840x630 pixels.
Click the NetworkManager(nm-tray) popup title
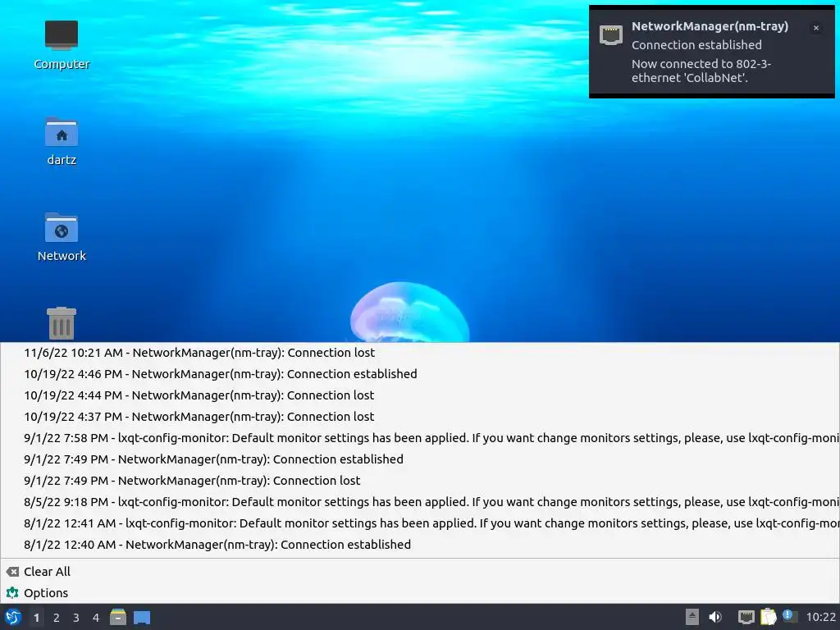coord(710,26)
